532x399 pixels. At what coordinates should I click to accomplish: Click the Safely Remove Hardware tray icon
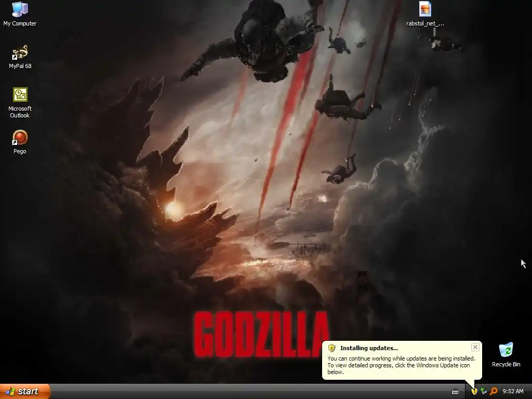pos(484,391)
